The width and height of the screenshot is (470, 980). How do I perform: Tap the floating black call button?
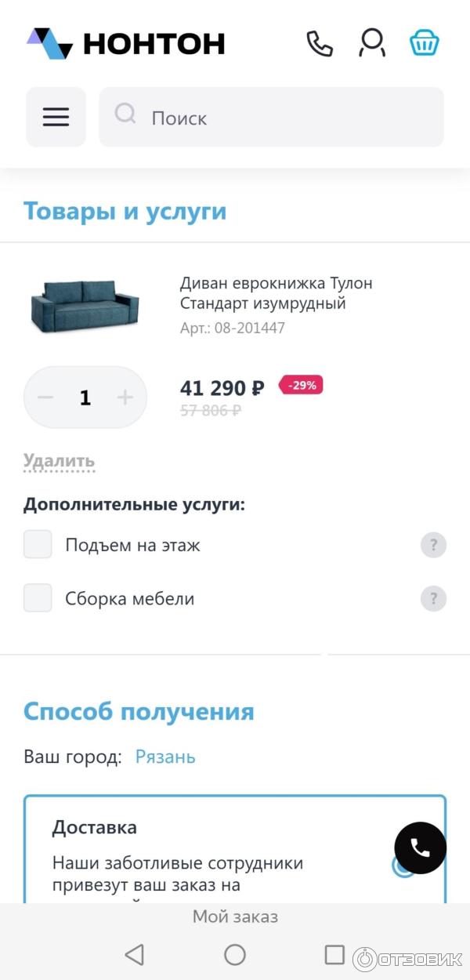pos(420,848)
